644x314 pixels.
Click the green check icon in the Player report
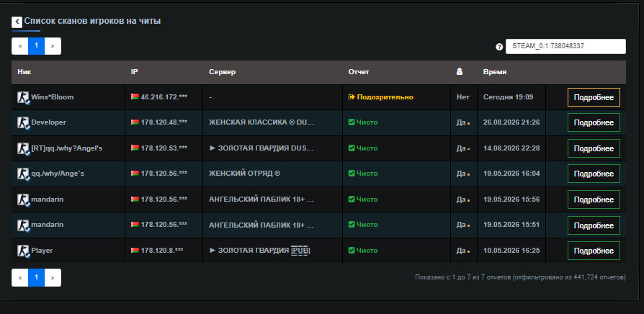(x=352, y=250)
